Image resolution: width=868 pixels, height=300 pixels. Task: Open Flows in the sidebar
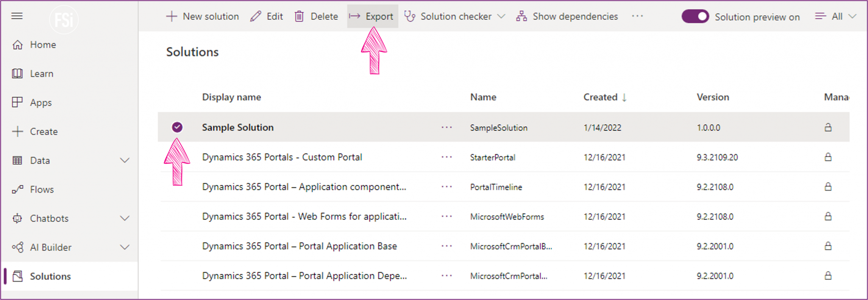[42, 190]
